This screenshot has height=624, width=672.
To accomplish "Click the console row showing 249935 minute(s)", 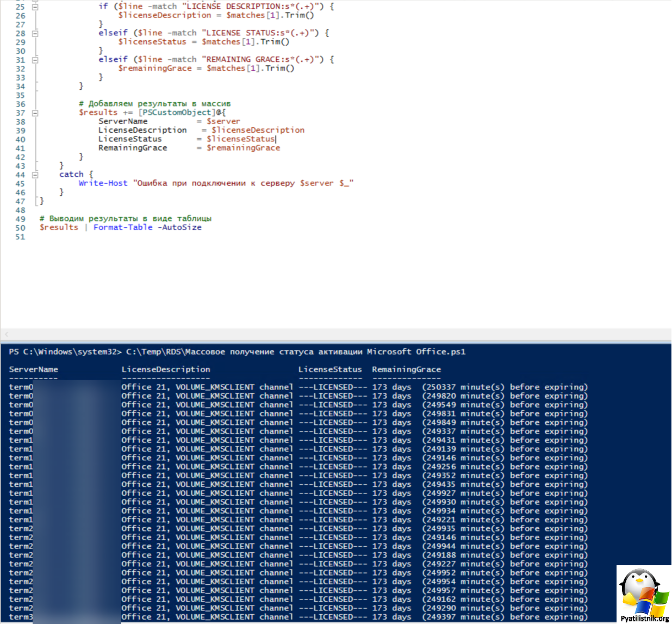I will pyautogui.click(x=298, y=528).
